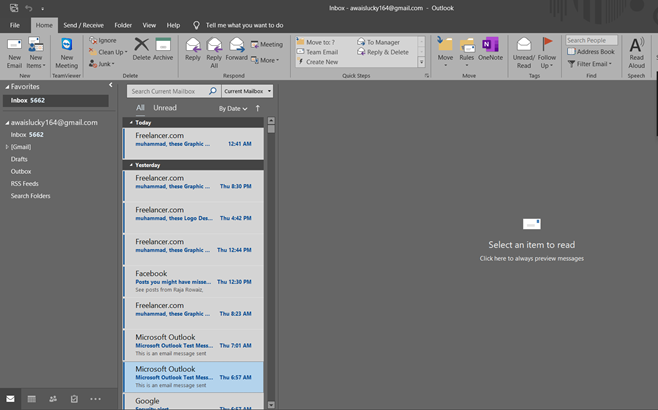Click Search Current Mailbox field

[168, 91]
